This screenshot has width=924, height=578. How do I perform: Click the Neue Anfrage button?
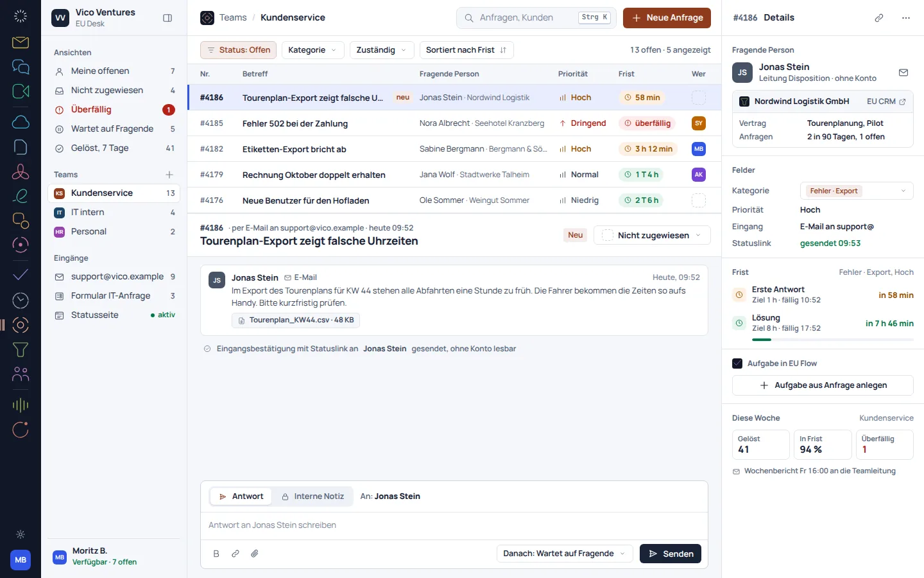click(667, 18)
